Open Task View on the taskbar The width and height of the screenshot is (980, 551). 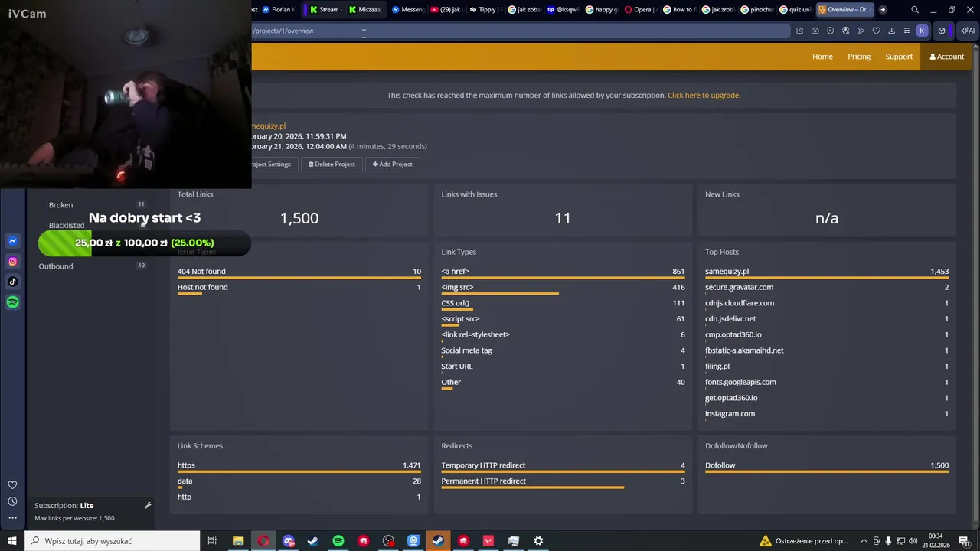213,541
